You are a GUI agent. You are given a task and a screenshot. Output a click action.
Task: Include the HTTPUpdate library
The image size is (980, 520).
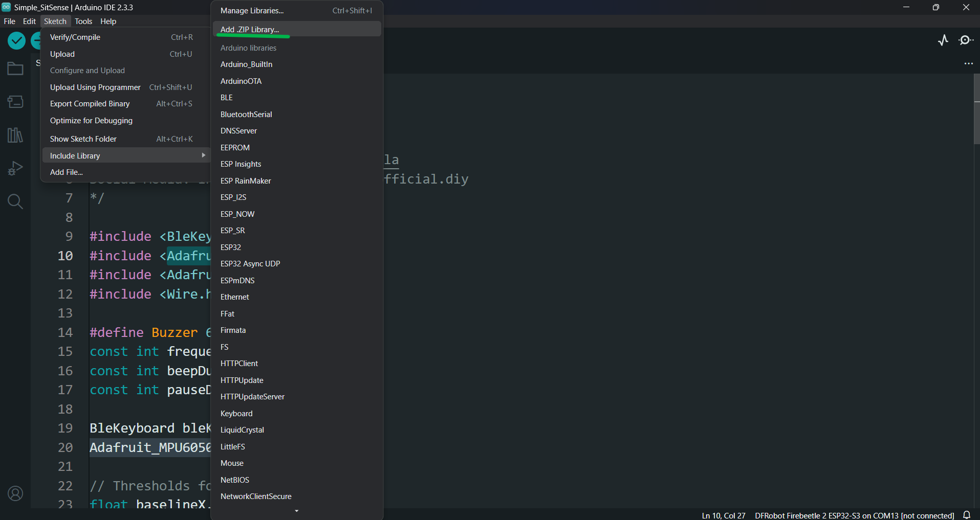coord(297,380)
